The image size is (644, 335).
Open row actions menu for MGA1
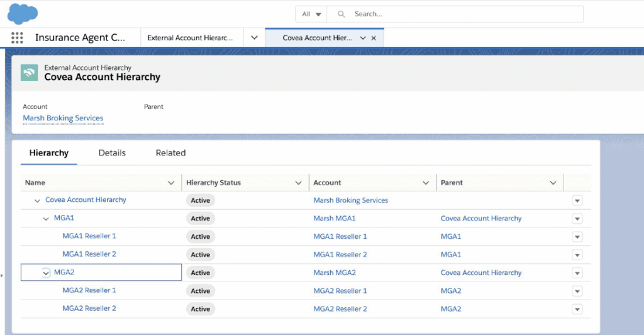tap(577, 219)
